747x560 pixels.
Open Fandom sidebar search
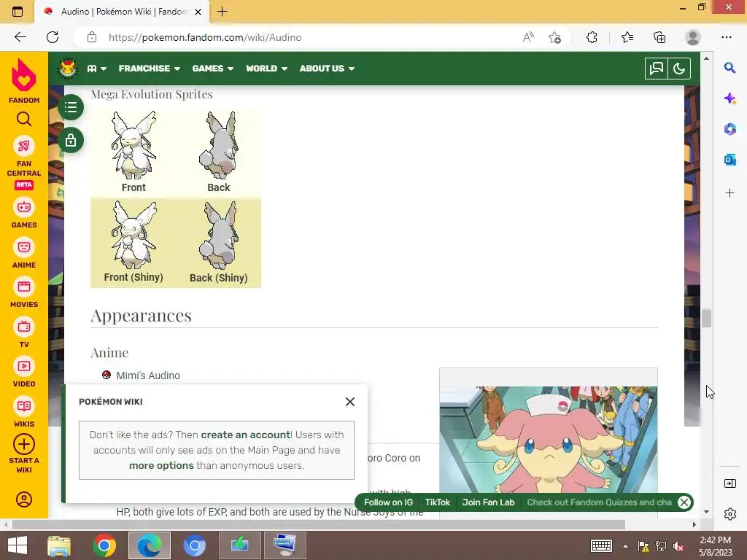24,119
